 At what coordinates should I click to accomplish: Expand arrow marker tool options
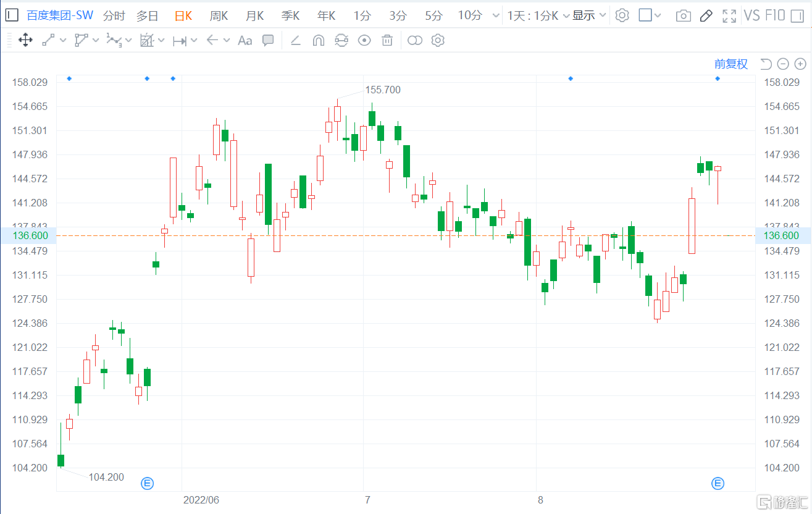point(227,41)
